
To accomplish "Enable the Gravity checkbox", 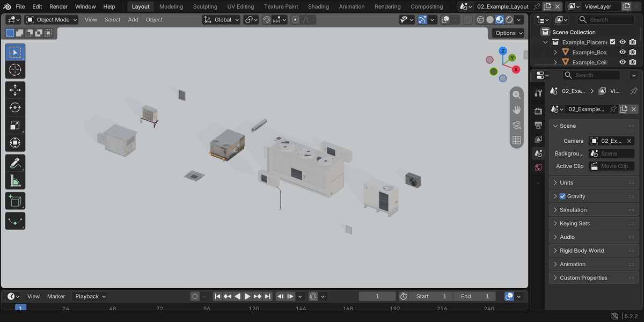I will point(562,196).
